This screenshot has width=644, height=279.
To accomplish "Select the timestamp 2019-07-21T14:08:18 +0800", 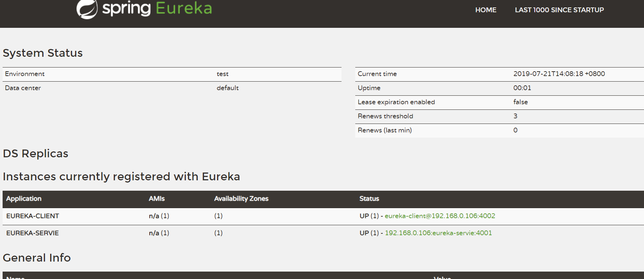I will click(x=559, y=74).
